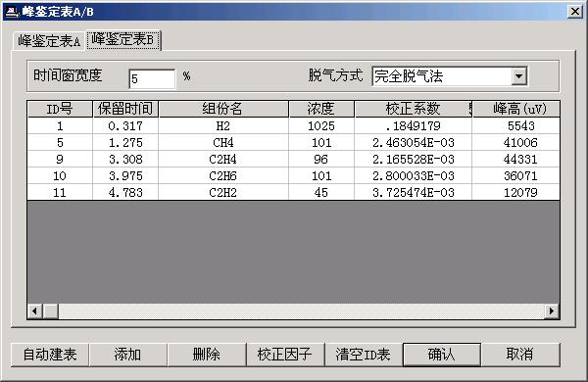The width and height of the screenshot is (588, 382).
Task: Click the retention time 0.317 cell
Action: pyautogui.click(x=125, y=126)
